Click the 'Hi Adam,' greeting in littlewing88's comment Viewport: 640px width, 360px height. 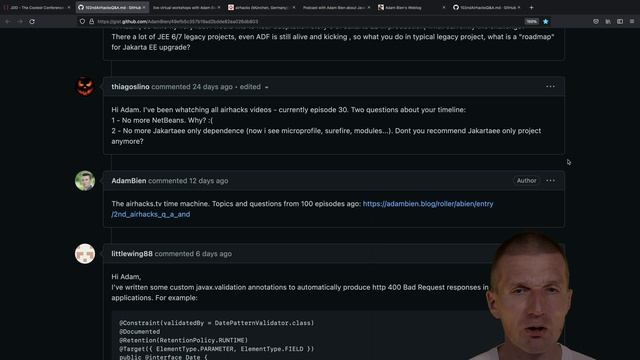(126, 277)
